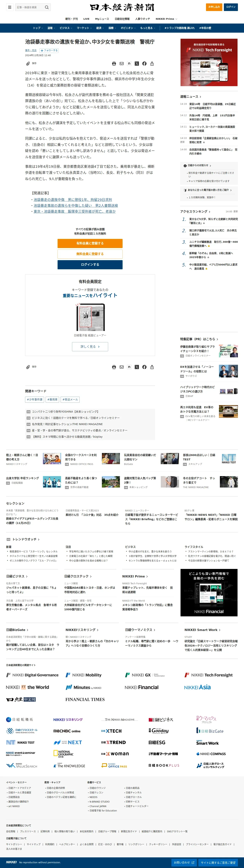Click the search keyword input field
The height and width of the screenshot is (868, 244).
coord(30,7)
